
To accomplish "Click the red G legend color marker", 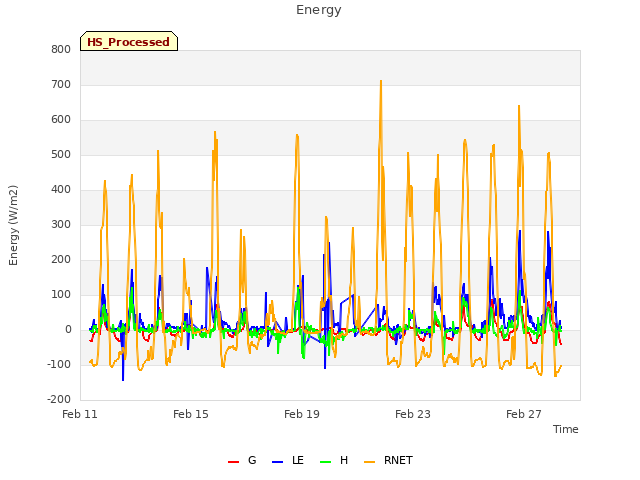I will coord(233,462).
